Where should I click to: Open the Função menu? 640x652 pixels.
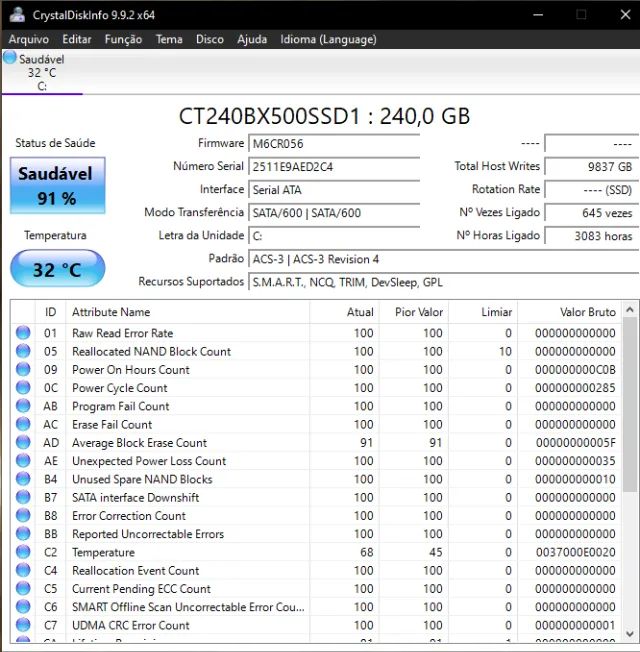click(x=123, y=40)
